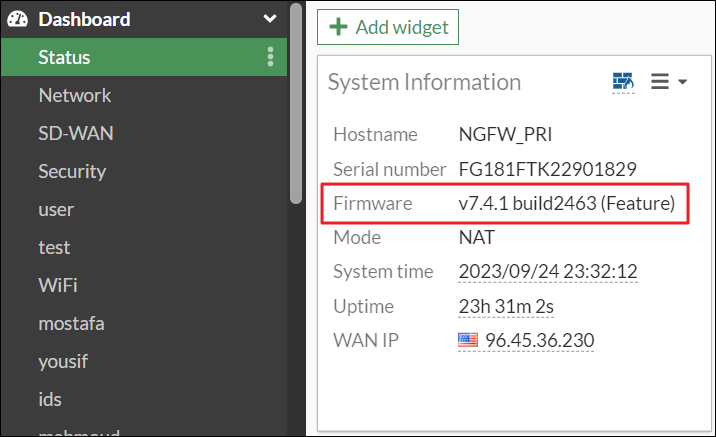Open the 'user' dashboard entry
This screenshot has height=437, width=716.
56,210
